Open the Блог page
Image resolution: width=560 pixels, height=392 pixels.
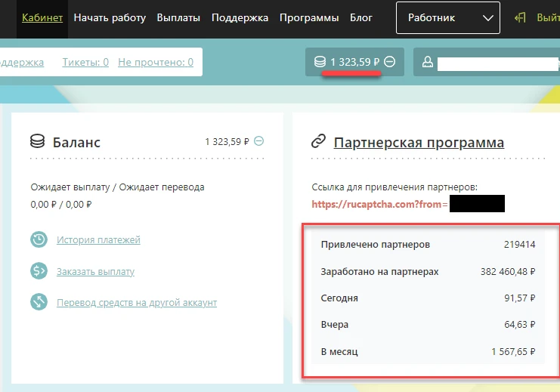pos(360,18)
